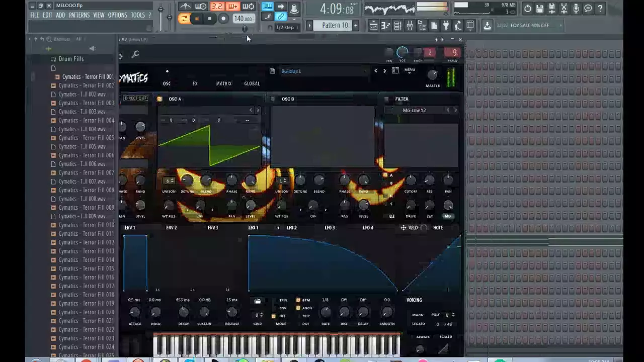Select Cymatics - Terror Fill 010 sample
This screenshot has width=644, height=362.
[x=83, y=225]
